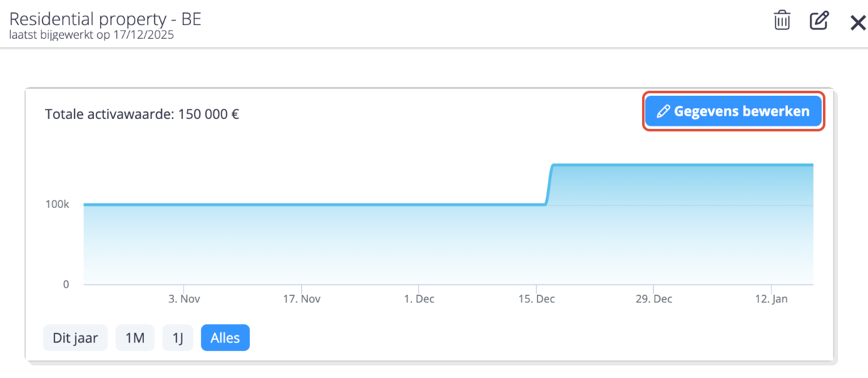Click the laatst bijgewerkt date text

click(91, 35)
